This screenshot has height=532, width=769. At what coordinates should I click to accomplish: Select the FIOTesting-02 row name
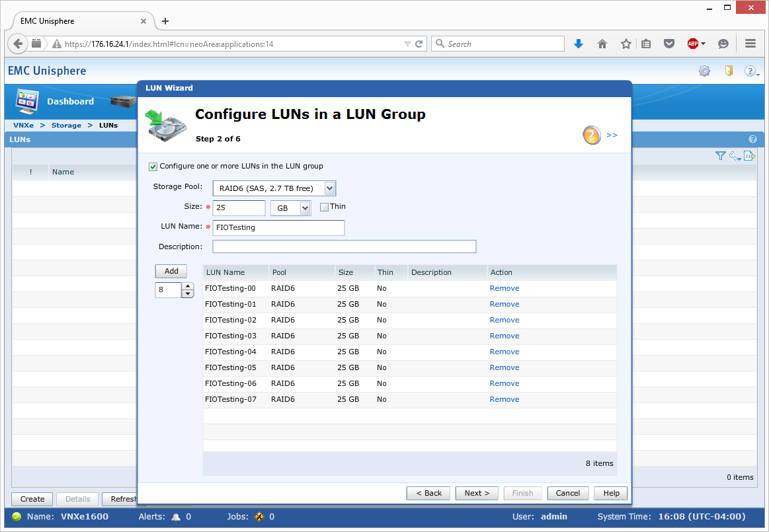tap(231, 320)
